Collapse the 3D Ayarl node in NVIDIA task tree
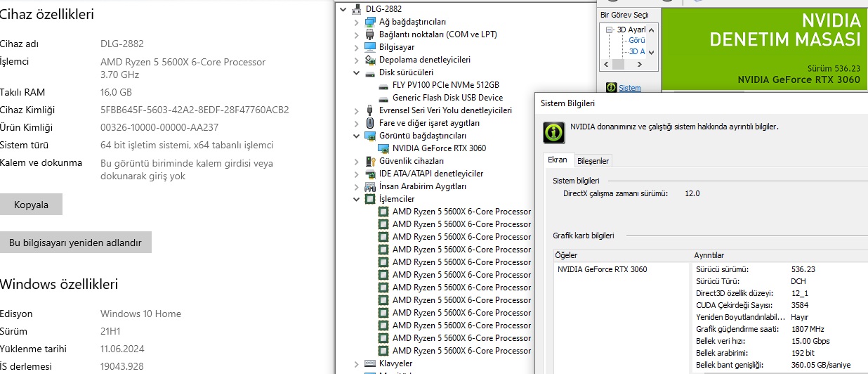This screenshot has width=868, height=374. [x=610, y=30]
